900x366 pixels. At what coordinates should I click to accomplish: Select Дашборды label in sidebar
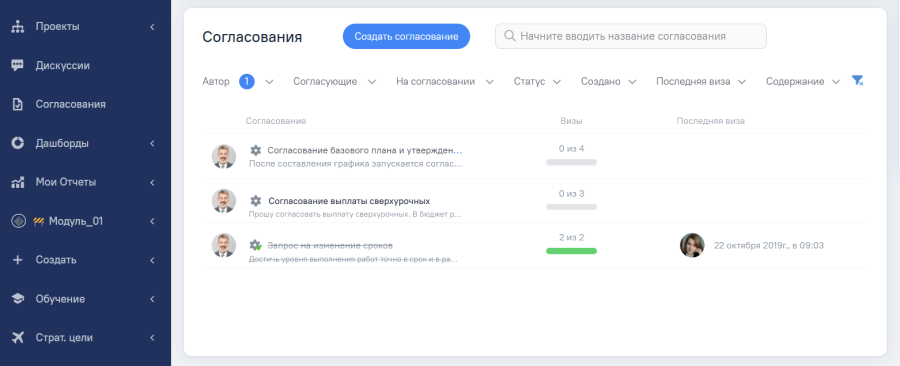point(62,143)
